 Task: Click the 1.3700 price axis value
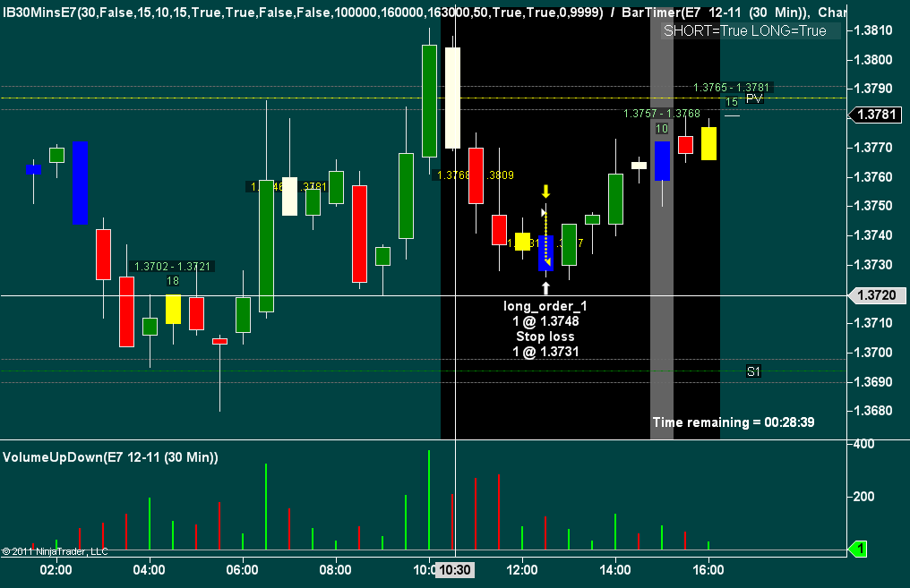click(873, 353)
